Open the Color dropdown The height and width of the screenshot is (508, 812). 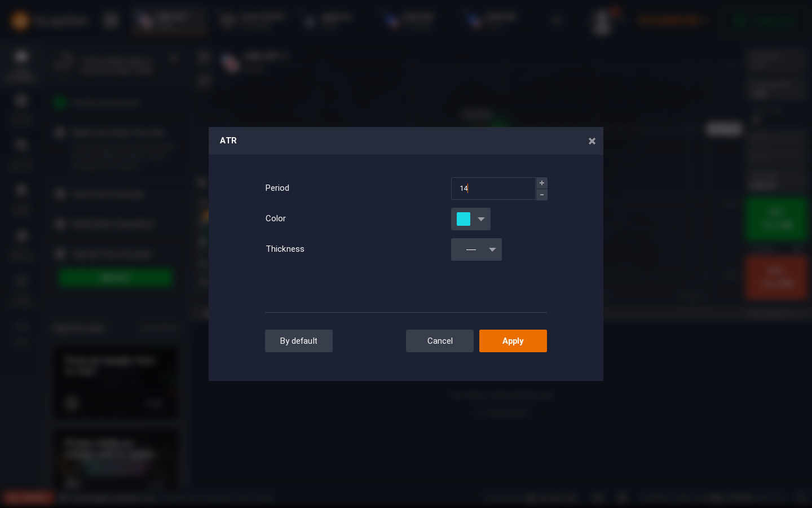(471, 219)
